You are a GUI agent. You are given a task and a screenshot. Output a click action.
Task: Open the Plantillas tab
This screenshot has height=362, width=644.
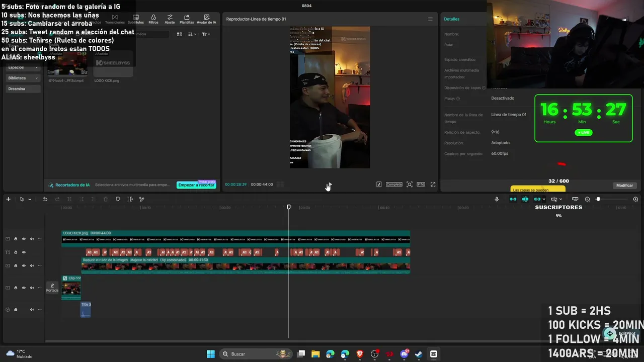(187, 19)
